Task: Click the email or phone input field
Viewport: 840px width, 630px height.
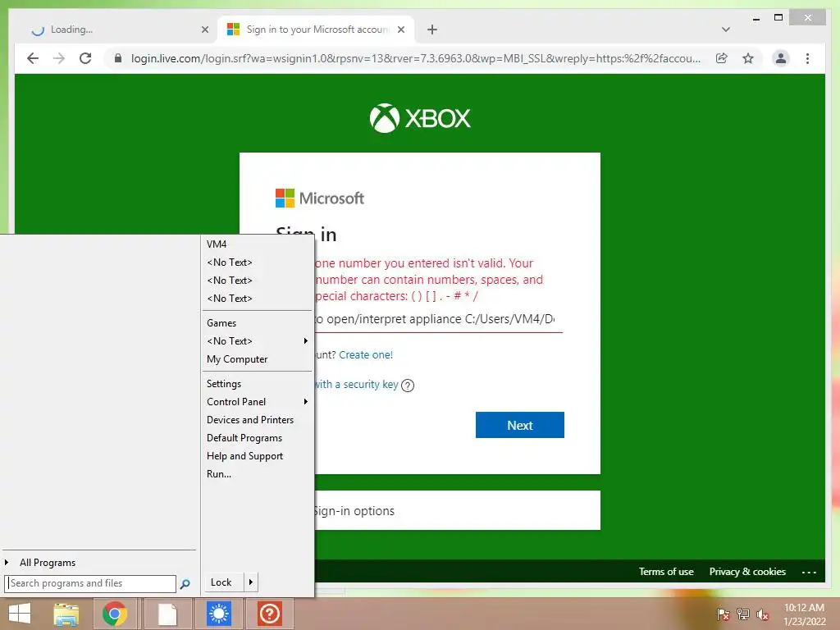Action: 438,319
